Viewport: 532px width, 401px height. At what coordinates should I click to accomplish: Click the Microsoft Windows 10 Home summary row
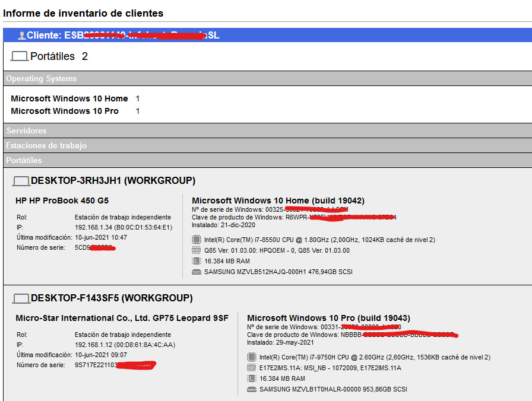(75, 98)
